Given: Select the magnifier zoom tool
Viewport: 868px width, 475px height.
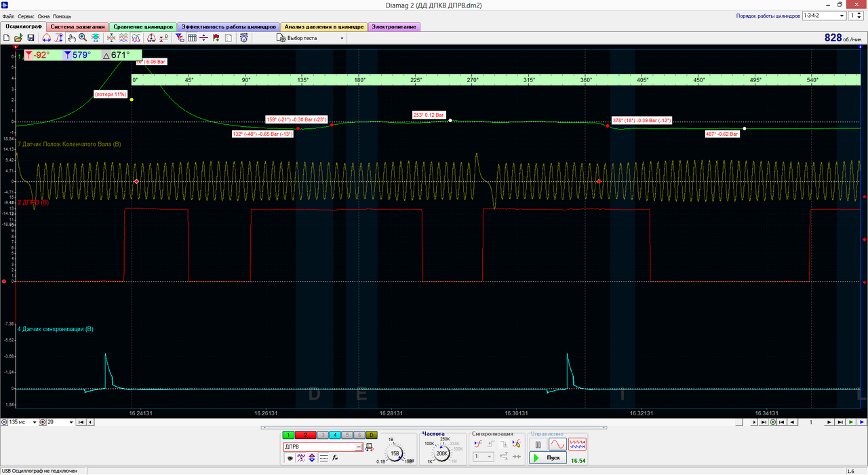Looking at the screenshot, I should [83, 38].
